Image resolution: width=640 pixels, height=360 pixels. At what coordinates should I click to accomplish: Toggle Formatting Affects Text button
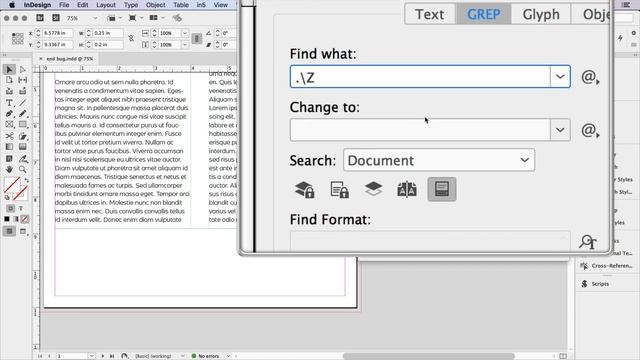(x=21, y=208)
